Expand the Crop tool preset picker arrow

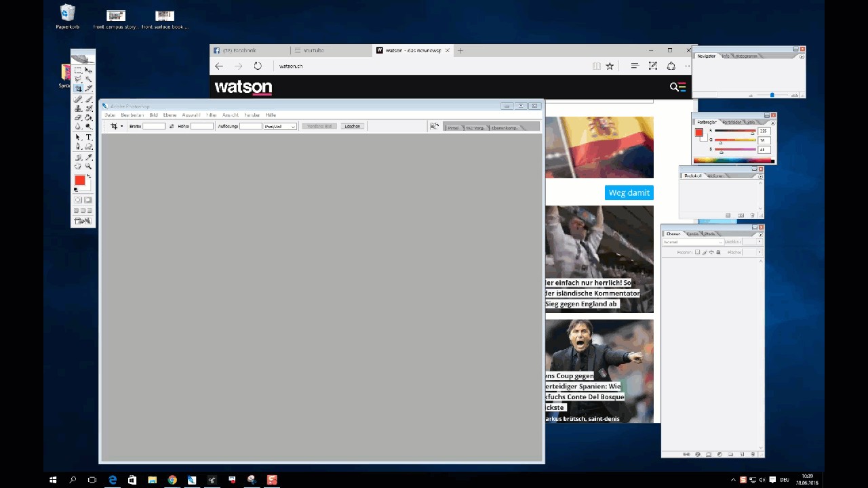(121, 126)
